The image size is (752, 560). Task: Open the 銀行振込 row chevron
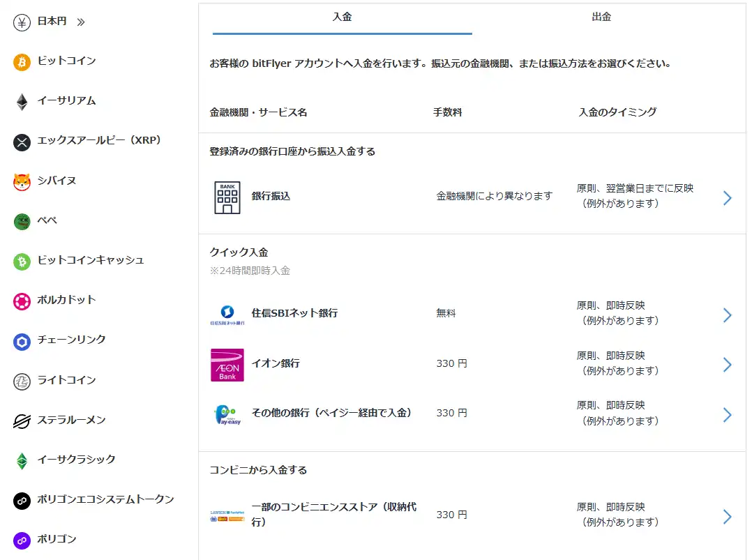coord(728,198)
